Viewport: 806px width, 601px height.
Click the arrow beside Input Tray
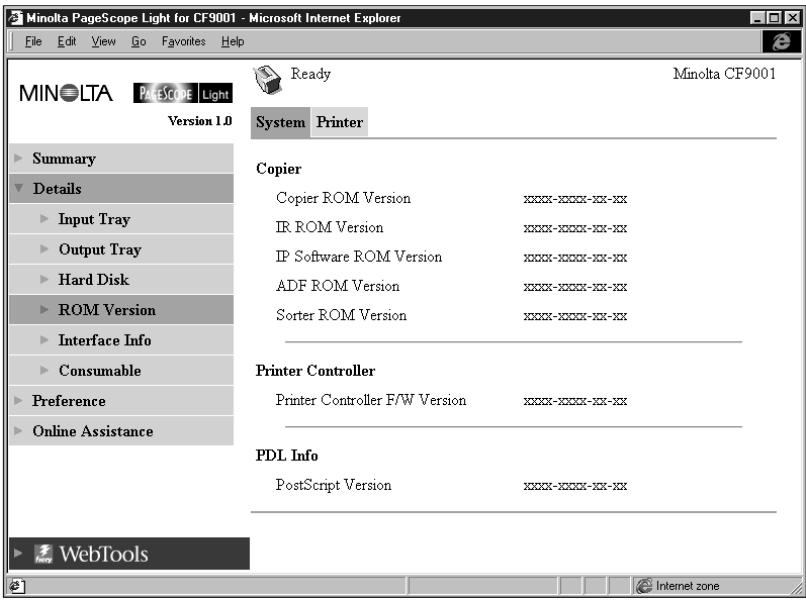[44, 218]
